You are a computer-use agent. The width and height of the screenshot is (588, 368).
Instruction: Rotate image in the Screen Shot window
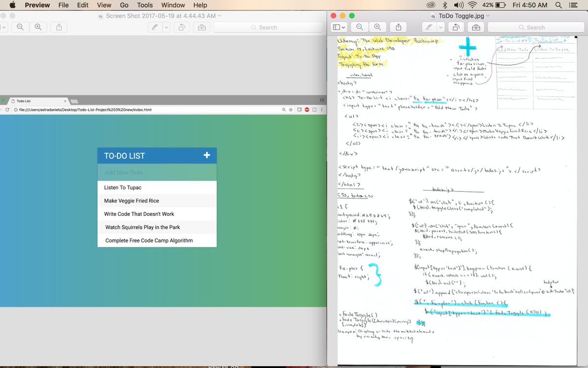181,27
